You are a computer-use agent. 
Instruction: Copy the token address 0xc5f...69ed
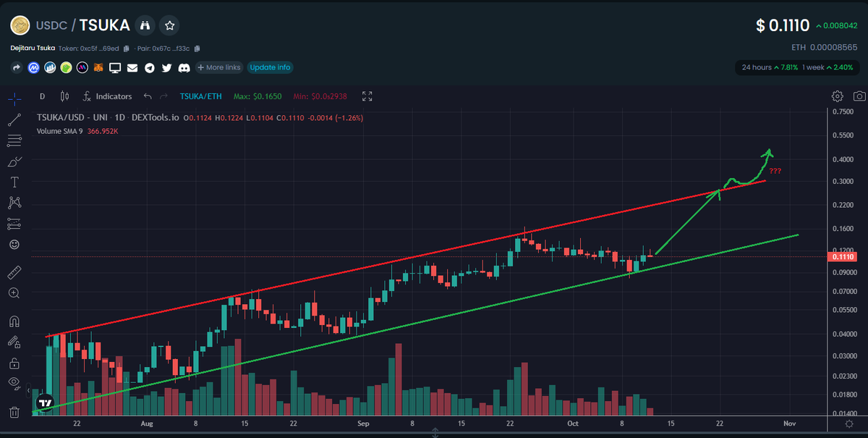[126, 49]
